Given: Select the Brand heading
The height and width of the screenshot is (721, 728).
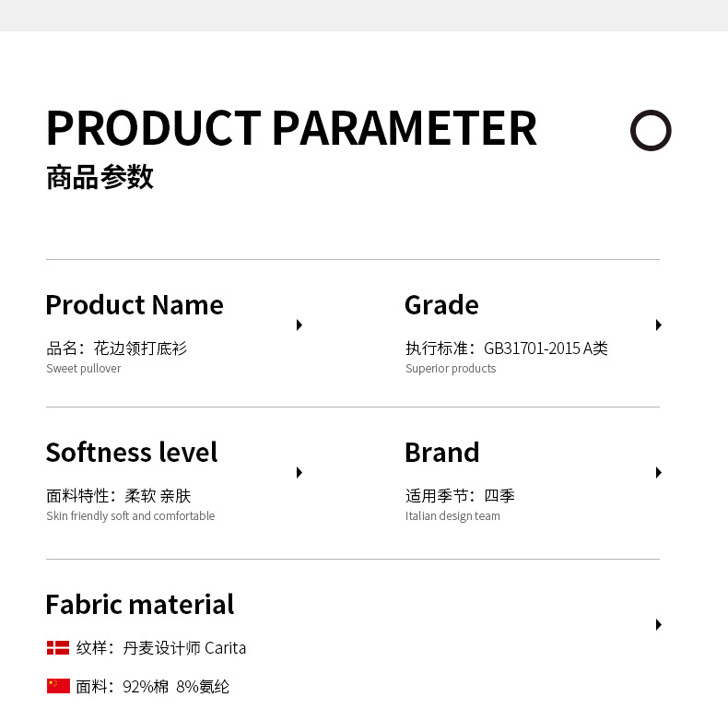Looking at the screenshot, I should (x=442, y=453).
